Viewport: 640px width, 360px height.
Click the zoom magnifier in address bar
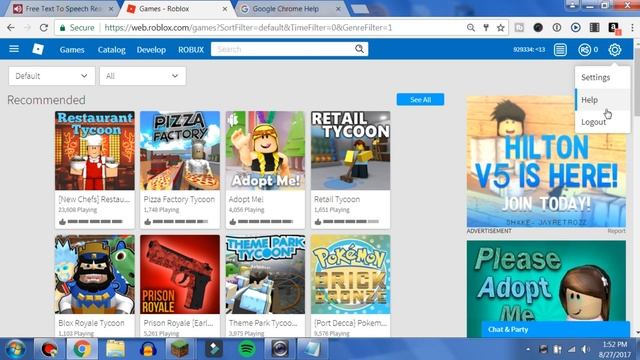click(x=471, y=28)
